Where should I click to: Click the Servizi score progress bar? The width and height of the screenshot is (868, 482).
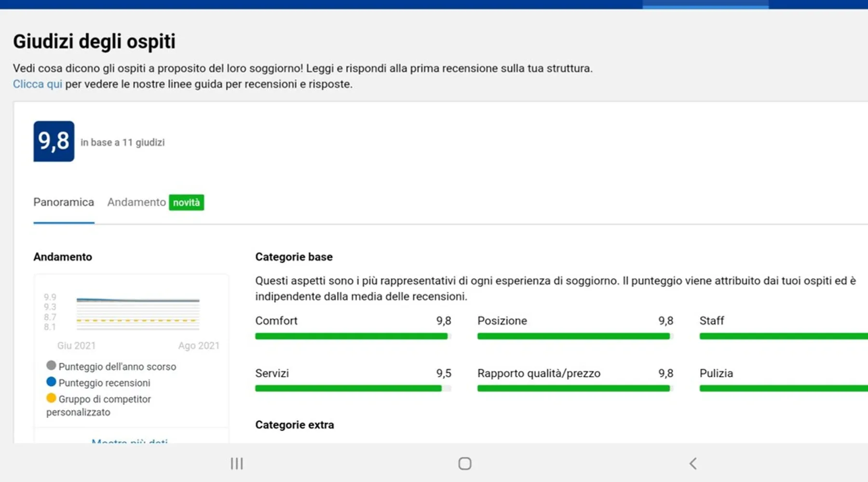tap(353, 388)
